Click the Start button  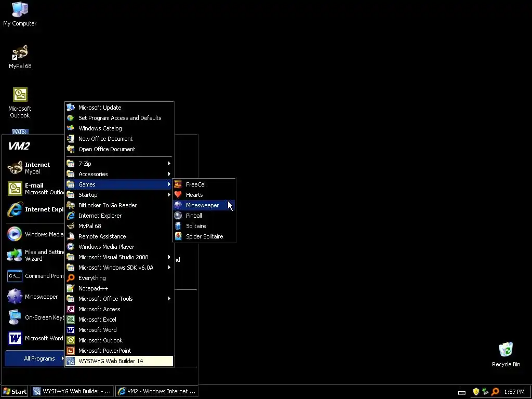click(x=15, y=392)
